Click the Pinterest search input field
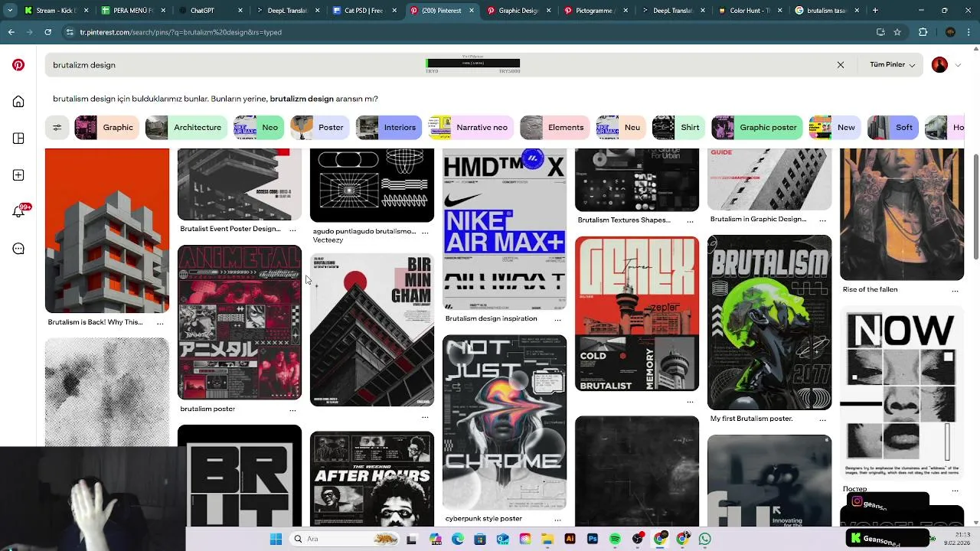The height and width of the screenshot is (551, 980). coord(452,65)
